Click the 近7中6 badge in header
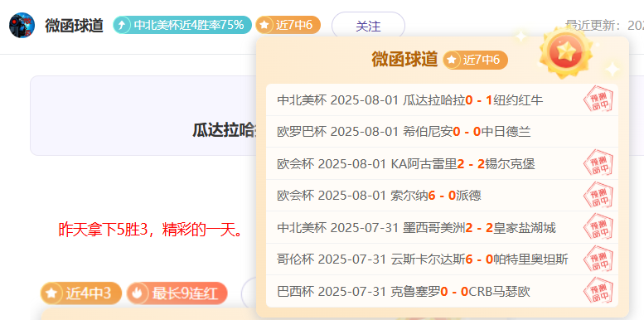Viewport: 644px width, 320px height. pos(288,25)
